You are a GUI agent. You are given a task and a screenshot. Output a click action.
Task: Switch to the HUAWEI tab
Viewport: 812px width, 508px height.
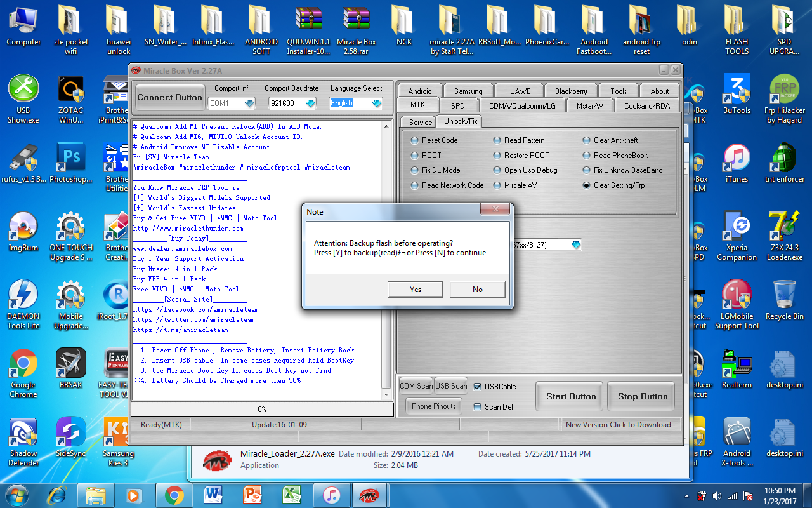tap(518, 91)
